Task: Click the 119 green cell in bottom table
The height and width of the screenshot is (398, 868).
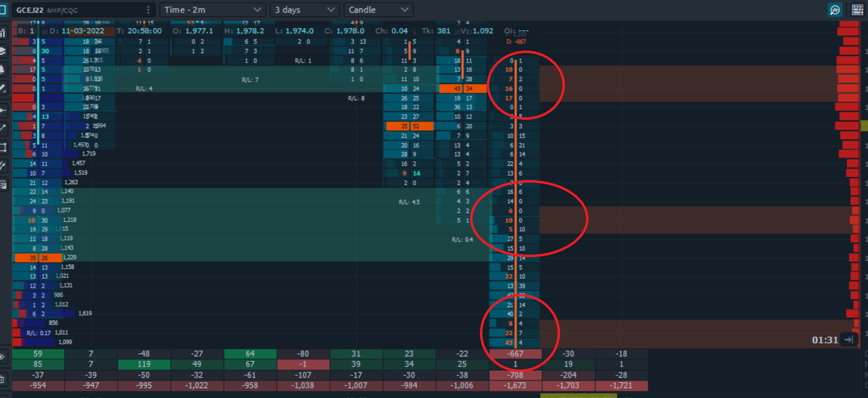Action: click(144, 364)
